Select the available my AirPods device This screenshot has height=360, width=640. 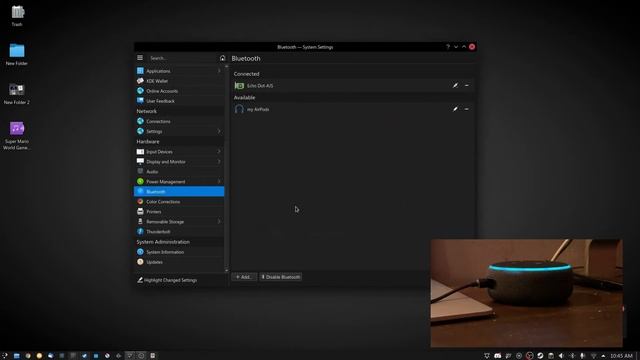click(353, 109)
